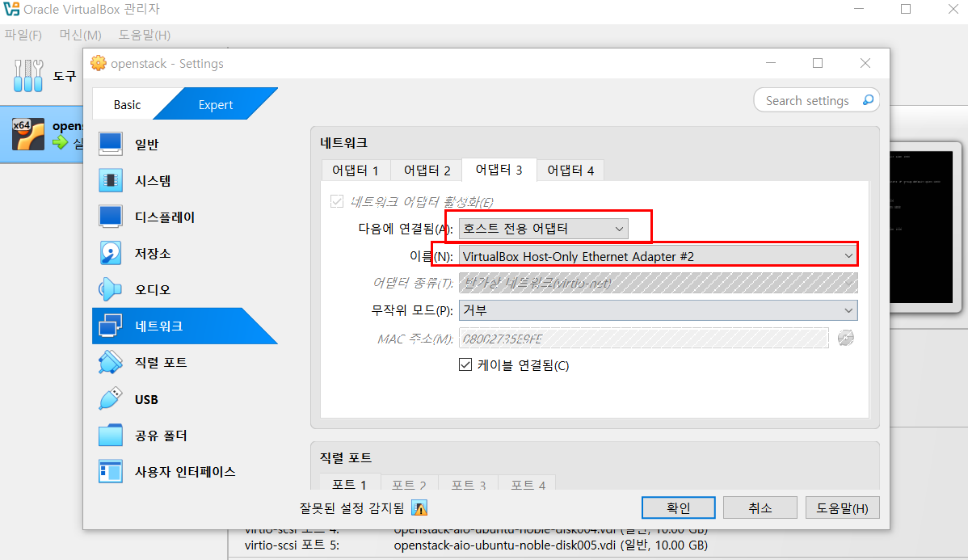
Task: Select serial 포트 3 tab
Action: point(468,485)
